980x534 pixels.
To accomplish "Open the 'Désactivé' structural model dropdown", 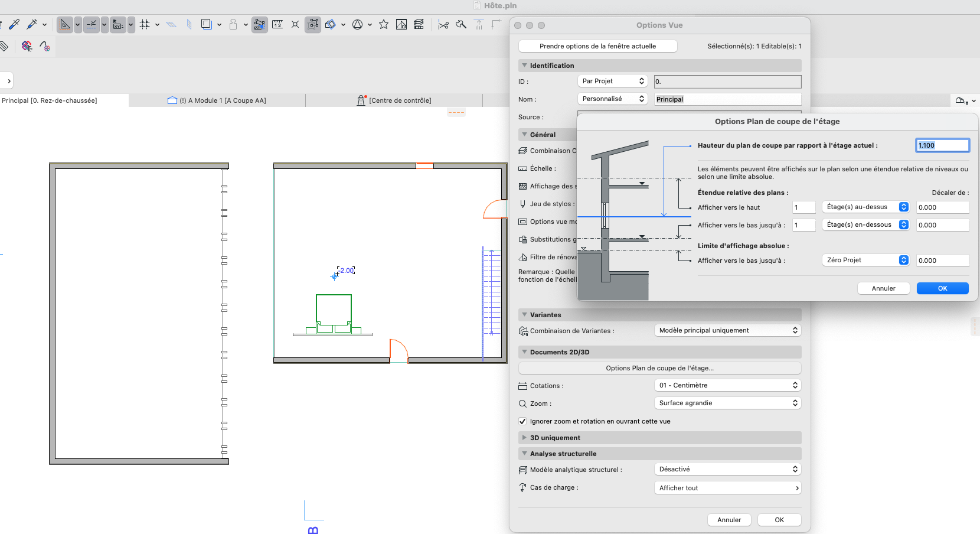I will click(x=727, y=469).
